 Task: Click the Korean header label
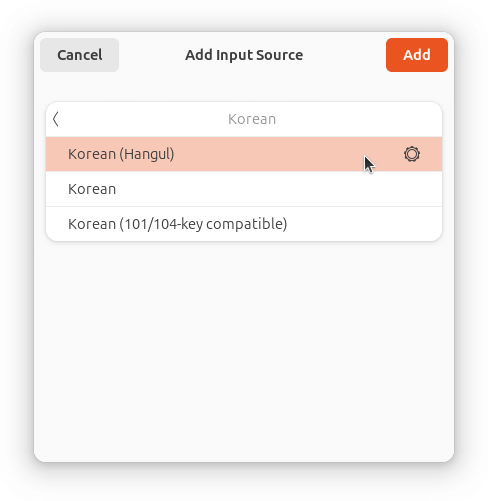(x=252, y=119)
